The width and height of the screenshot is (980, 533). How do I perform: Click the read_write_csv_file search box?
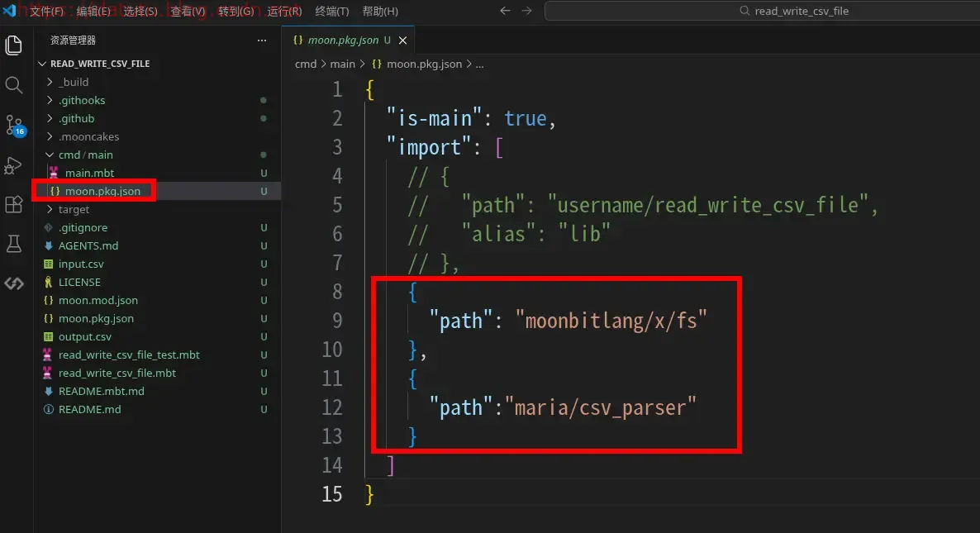point(760,11)
